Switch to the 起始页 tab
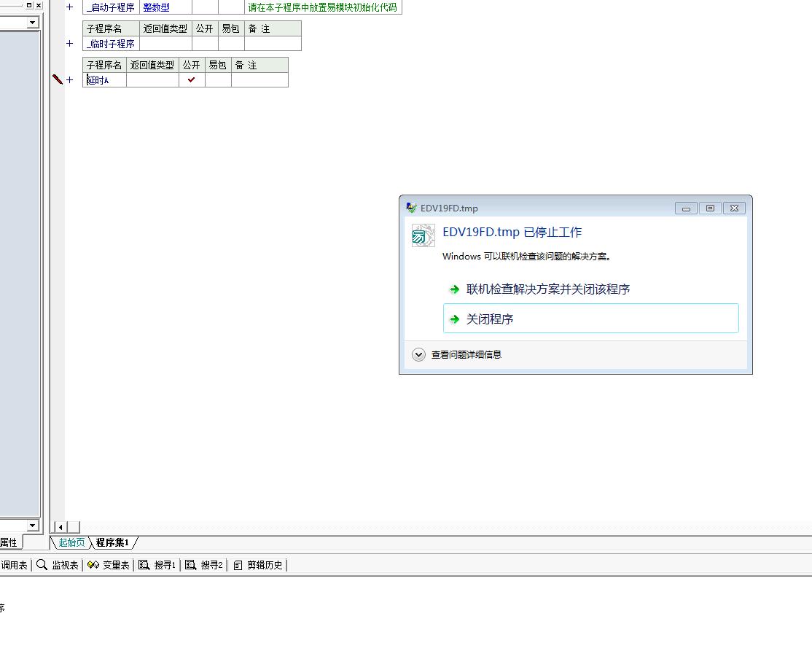812x667 pixels. (71, 542)
